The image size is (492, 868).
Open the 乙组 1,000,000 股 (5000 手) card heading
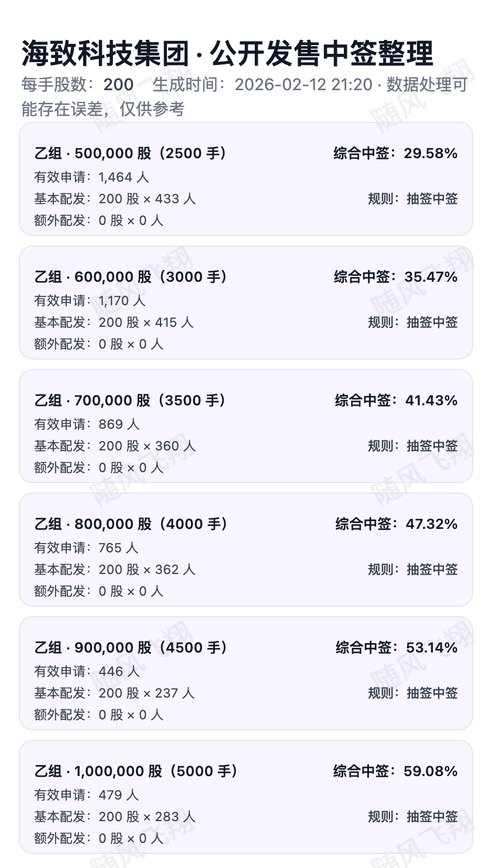pyautogui.click(x=136, y=771)
